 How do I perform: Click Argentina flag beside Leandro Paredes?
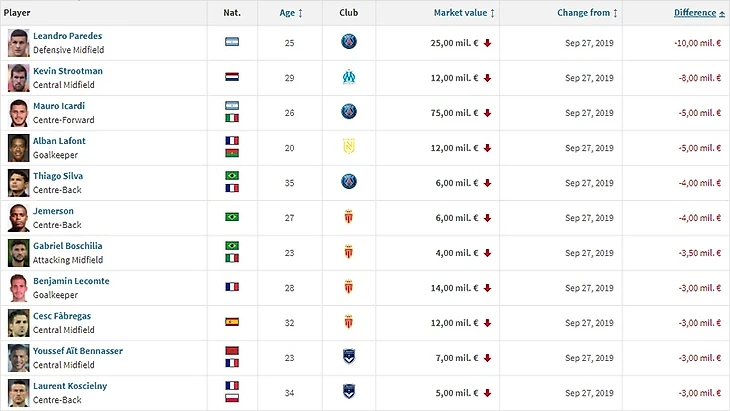[x=232, y=42]
